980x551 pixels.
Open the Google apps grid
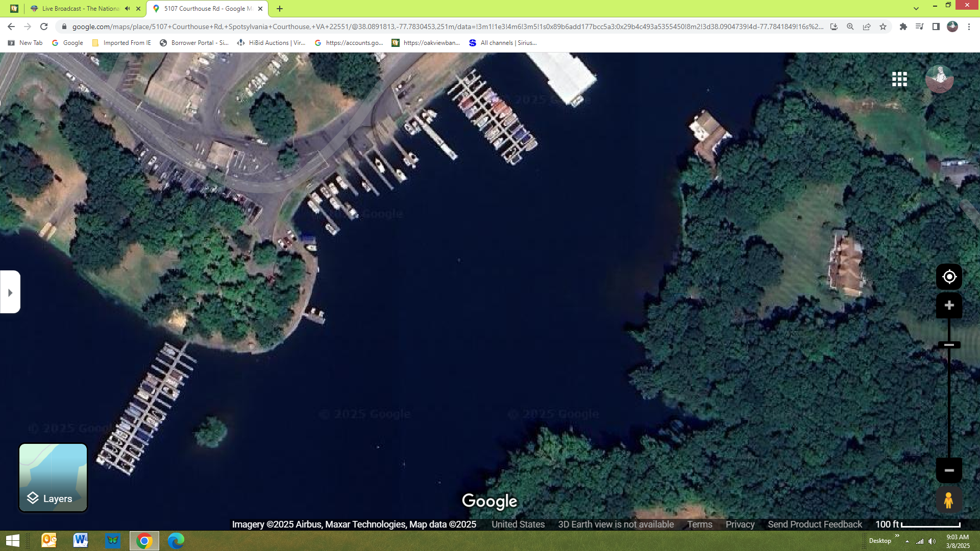(899, 79)
